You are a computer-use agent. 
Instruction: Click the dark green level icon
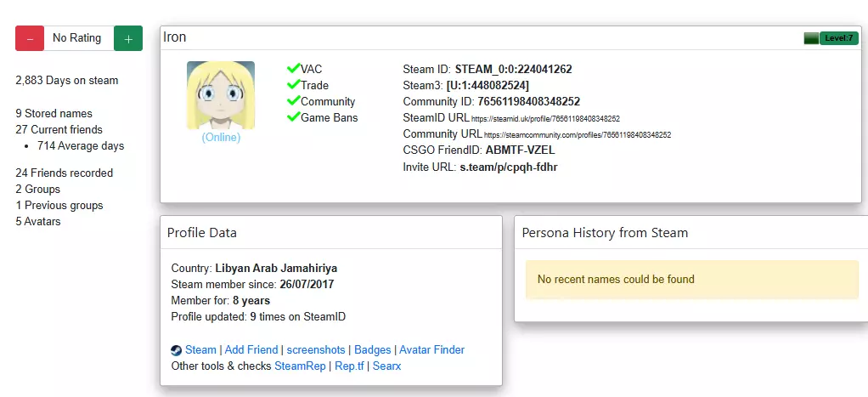click(812, 38)
